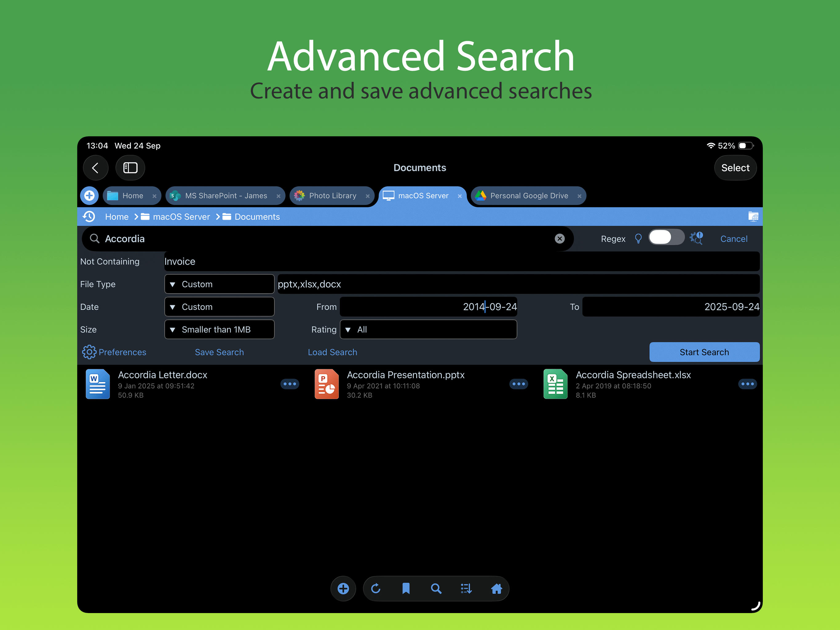Clear the Accordia search field text
Screen dimensions: 840x630
pos(559,239)
